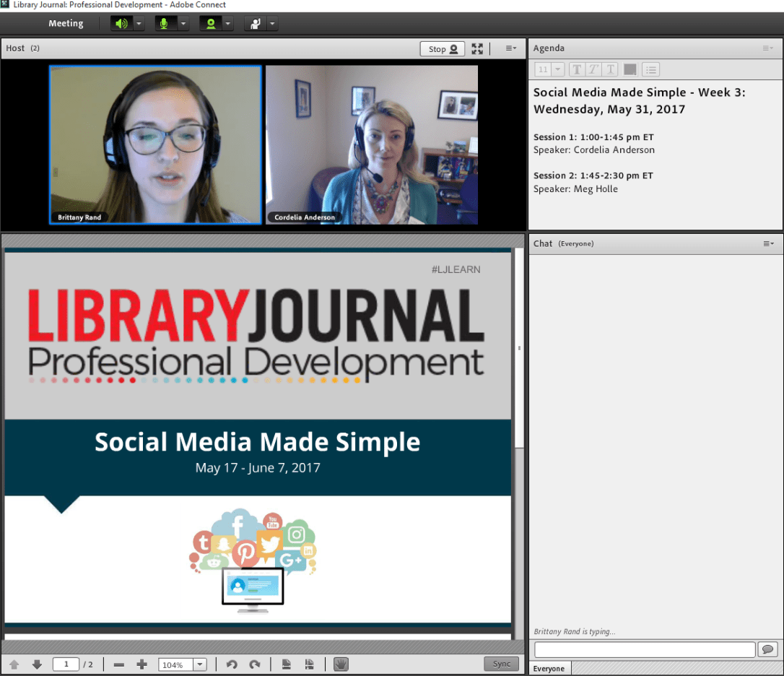This screenshot has height=676, width=784.
Task: Send chat message with speech bubble icon
Action: point(767,649)
